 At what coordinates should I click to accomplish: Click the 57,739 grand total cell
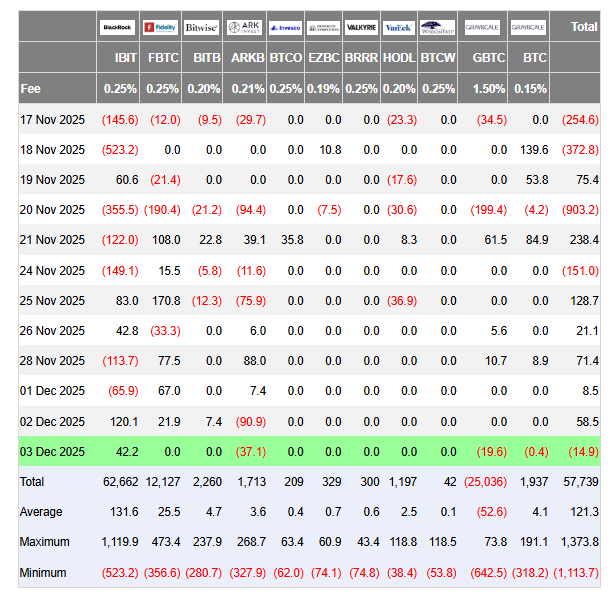pyautogui.click(x=580, y=482)
